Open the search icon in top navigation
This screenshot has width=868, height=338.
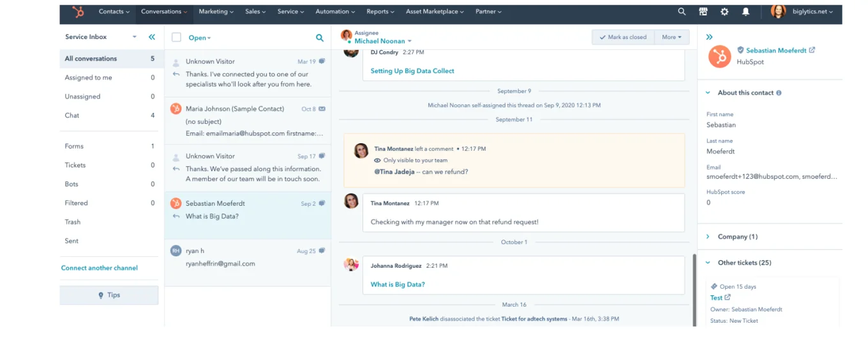pos(682,12)
